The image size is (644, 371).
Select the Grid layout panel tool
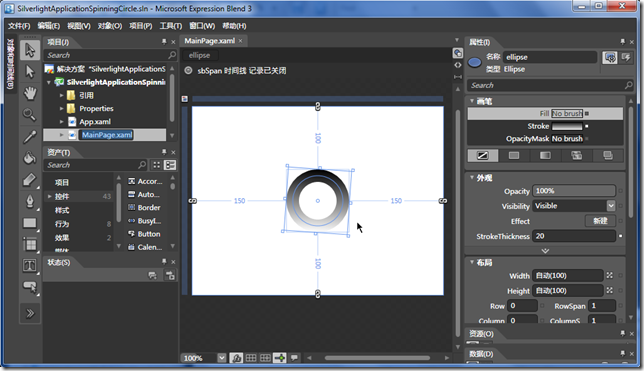pyautogui.click(x=30, y=244)
